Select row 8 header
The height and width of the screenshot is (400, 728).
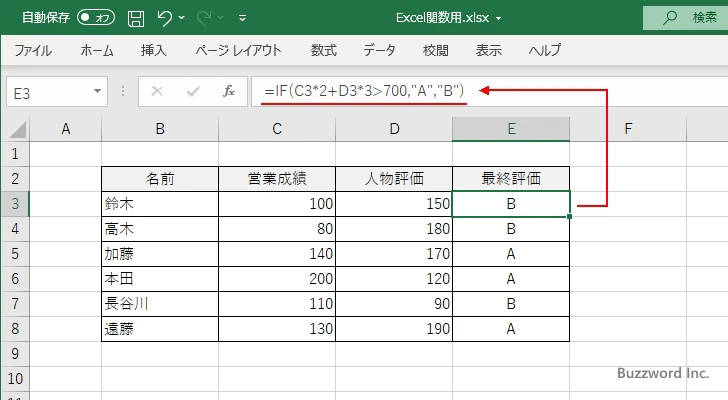15,329
